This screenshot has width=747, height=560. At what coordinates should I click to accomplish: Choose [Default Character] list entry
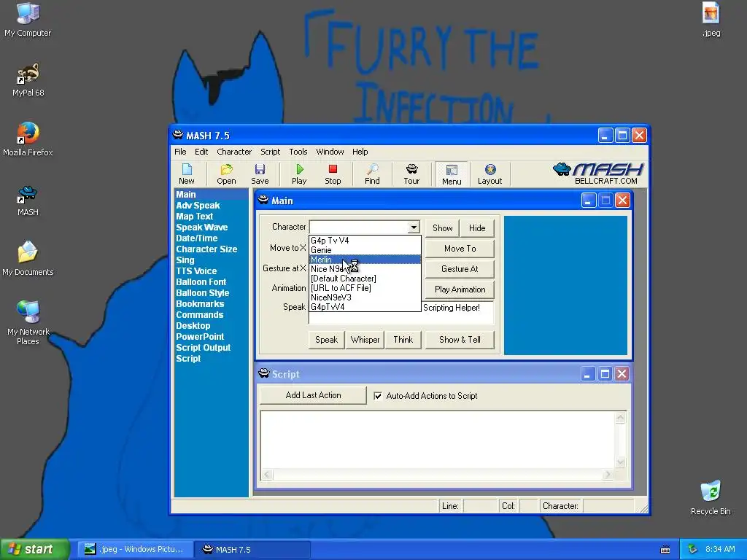[365, 279]
